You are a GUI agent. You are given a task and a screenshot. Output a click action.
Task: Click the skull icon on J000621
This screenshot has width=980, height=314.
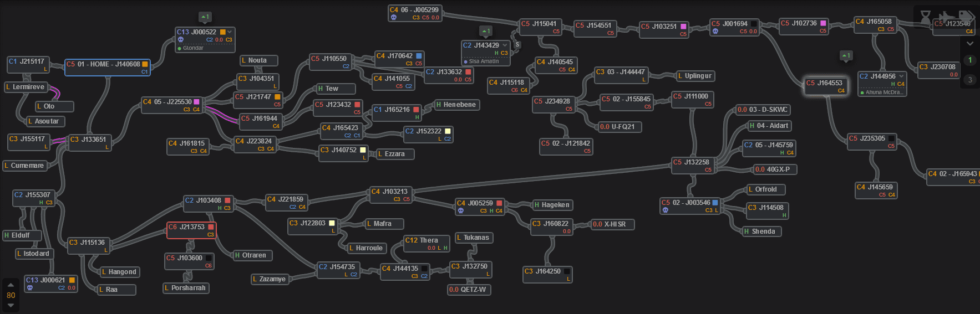(29, 288)
